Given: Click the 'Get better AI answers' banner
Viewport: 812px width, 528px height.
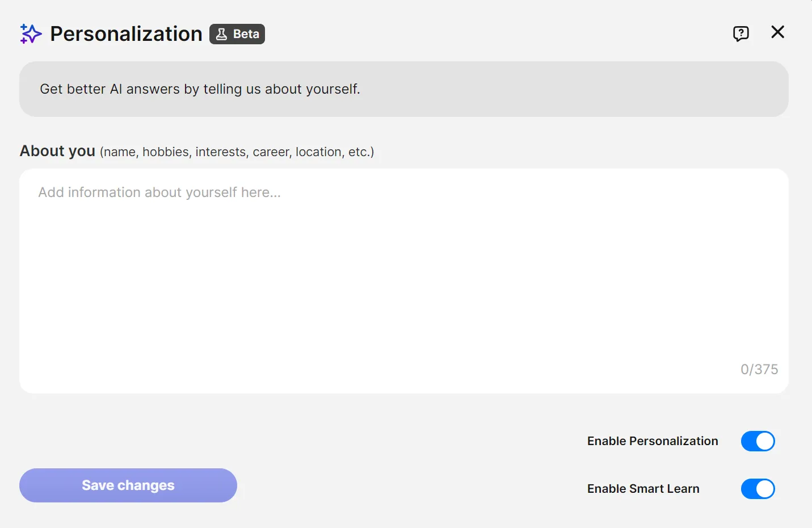Looking at the screenshot, I should coord(404,89).
